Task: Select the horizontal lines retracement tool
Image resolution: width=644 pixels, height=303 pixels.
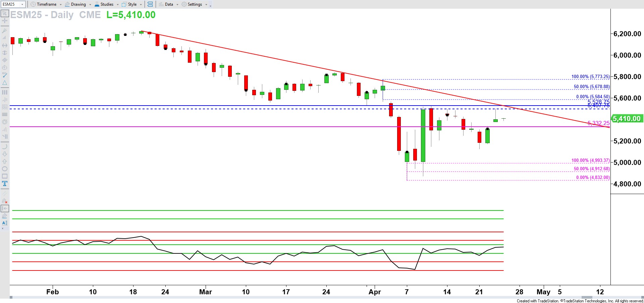Action: [x=5, y=114]
